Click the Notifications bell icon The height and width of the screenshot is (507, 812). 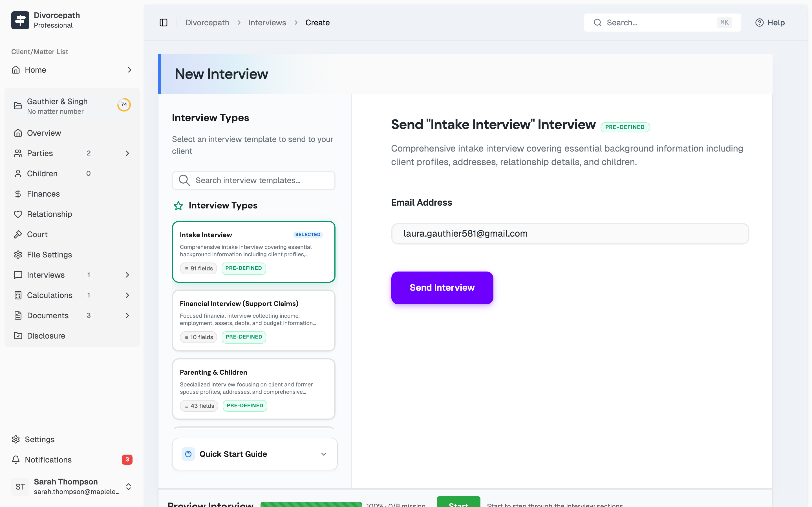(x=16, y=459)
